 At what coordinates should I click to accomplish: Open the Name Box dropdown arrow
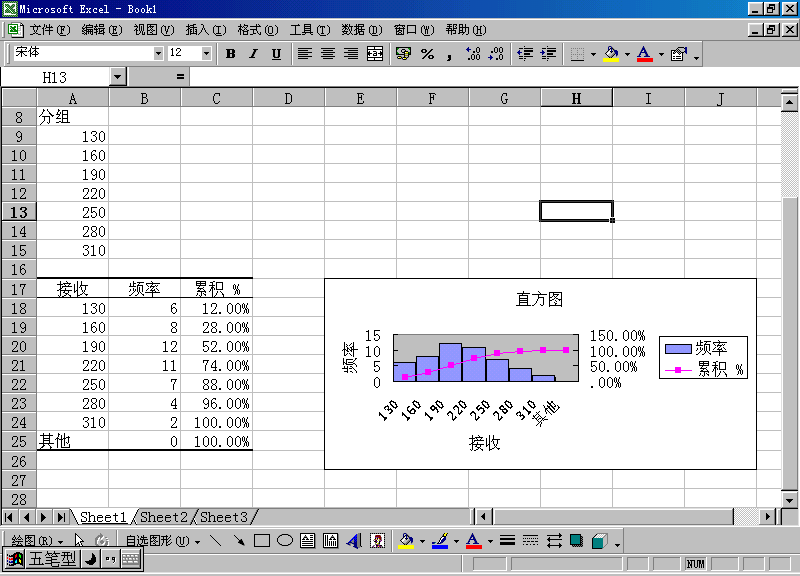pyautogui.click(x=118, y=77)
